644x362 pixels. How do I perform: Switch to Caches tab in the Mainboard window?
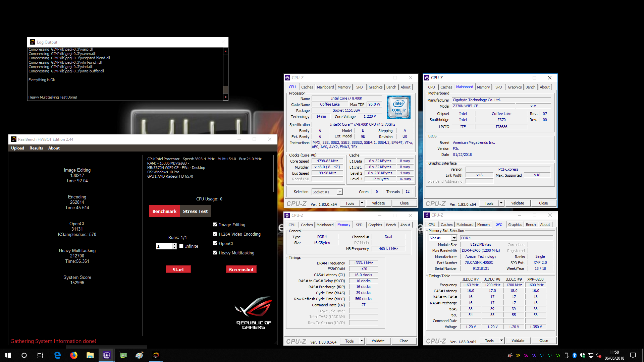pos(446,87)
